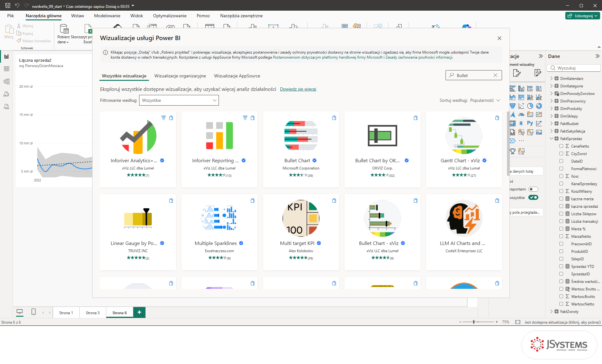
Task: Click the Udostępnij button
Action: tap(583, 16)
